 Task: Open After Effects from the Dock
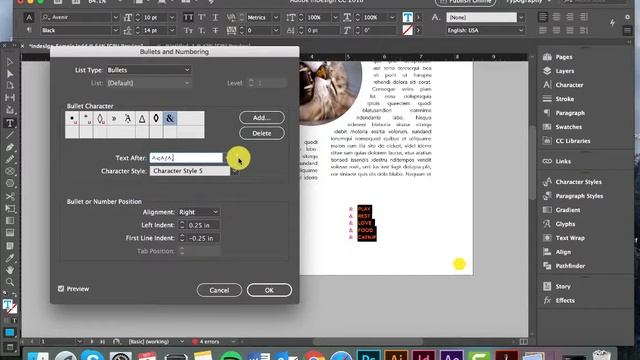[x=451, y=356]
